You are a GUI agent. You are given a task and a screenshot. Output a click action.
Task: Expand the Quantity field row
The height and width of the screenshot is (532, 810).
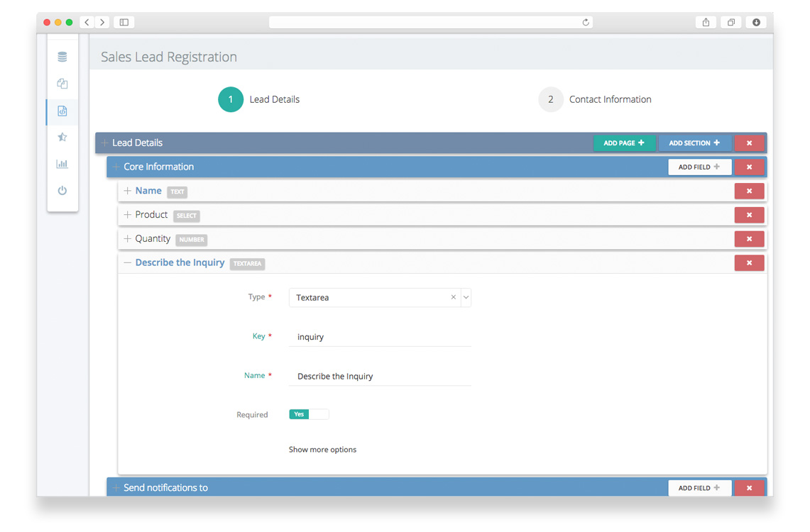click(128, 239)
